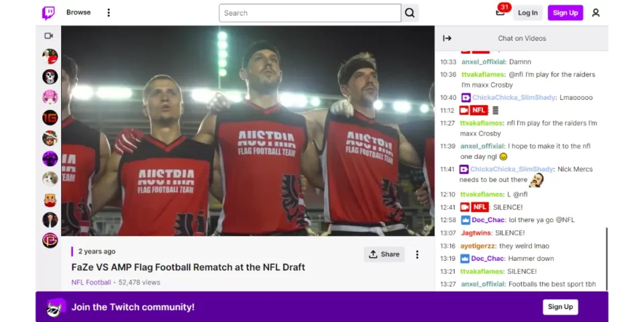Open the panda skull channel avatar
The height and width of the screenshot is (322, 644).
click(x=50, y=76)
